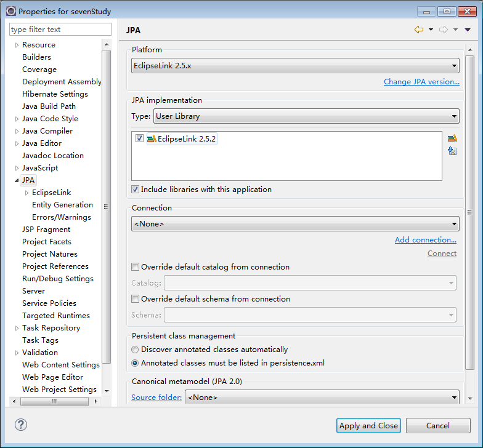483x448 pixels.
Task: Click the Source folder link
Action: [156, 398]
